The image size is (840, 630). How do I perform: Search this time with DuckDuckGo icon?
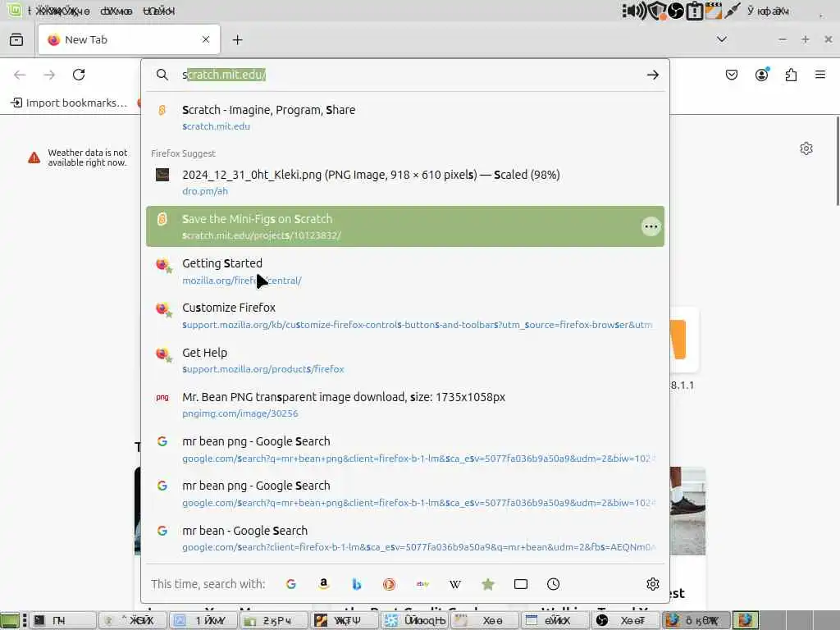click(390, 584)
